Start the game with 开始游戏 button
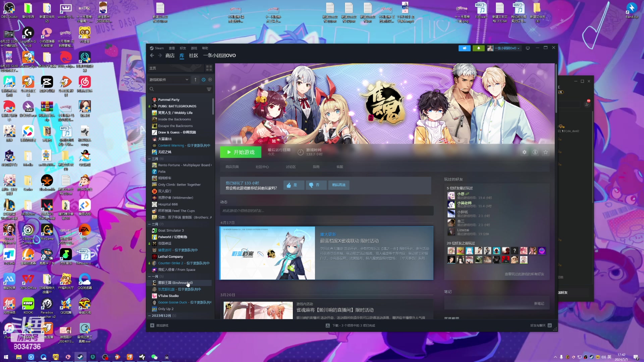 (x=240, y=152)
